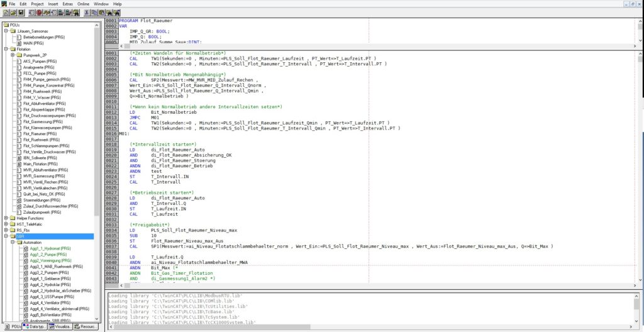Screen dimensions: 644x332
Task: Click document icon beside MAIN (PRG)
Action: 19,43
